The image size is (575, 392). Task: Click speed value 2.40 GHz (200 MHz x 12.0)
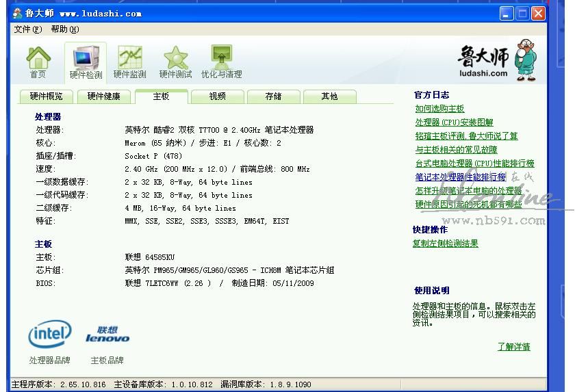(217, 169)
